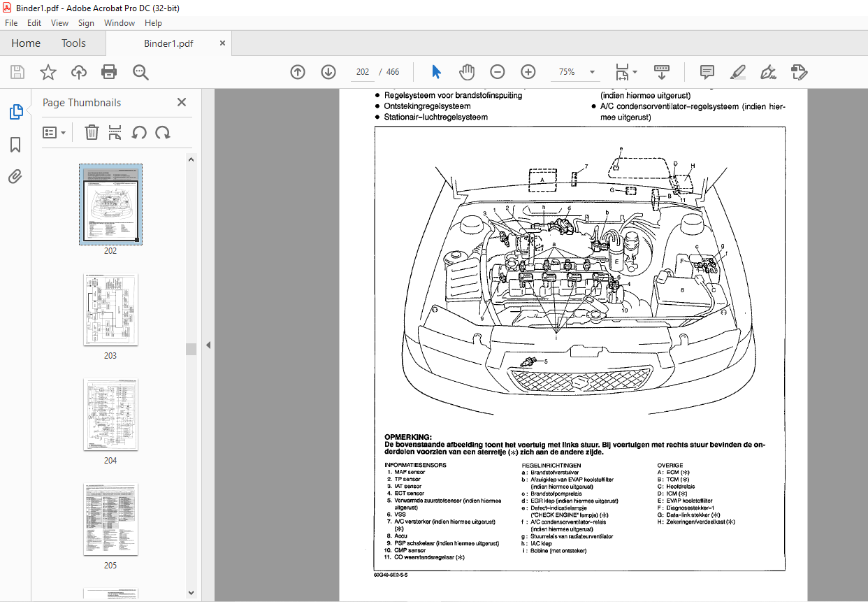
Task: Switch to the Tools tab
Action: (73, 43)
